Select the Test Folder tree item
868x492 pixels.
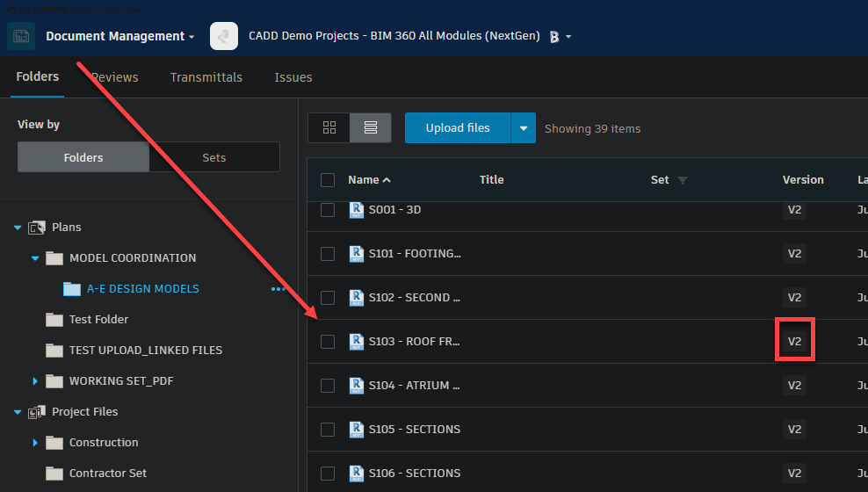98,319
